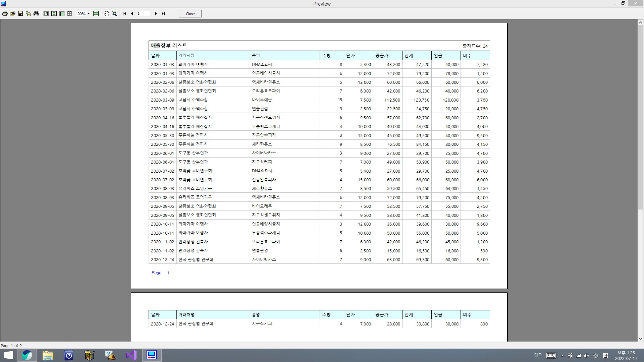Click the Print icon in toolbar

pos(5,14)
